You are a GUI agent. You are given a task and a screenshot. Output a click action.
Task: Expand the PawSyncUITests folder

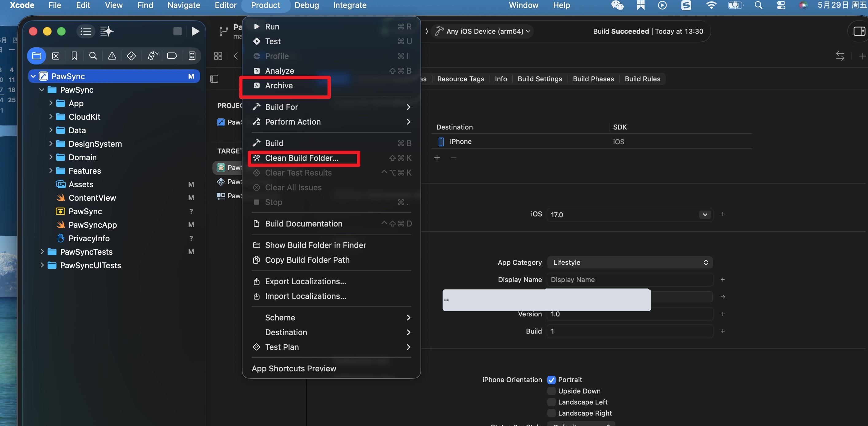(42, 265)
